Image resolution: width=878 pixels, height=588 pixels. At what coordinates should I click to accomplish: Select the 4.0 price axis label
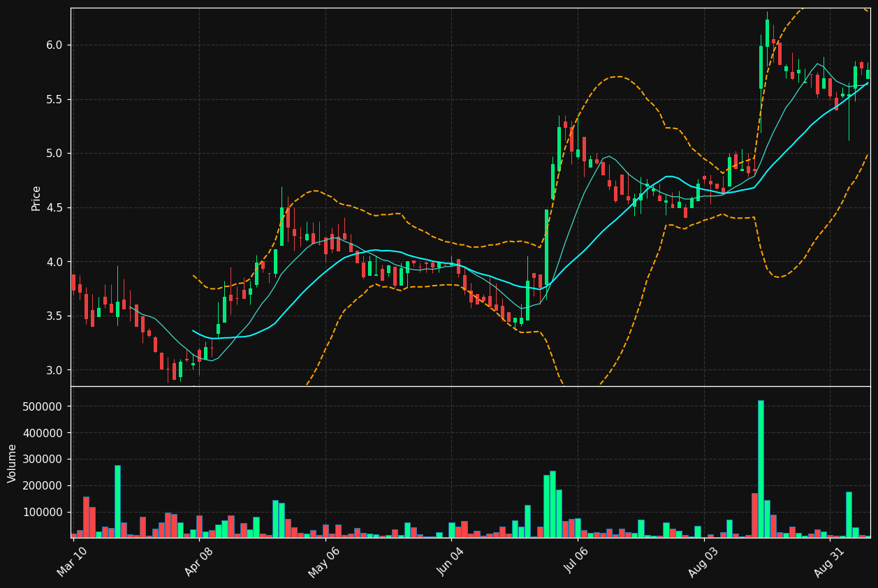54,262
